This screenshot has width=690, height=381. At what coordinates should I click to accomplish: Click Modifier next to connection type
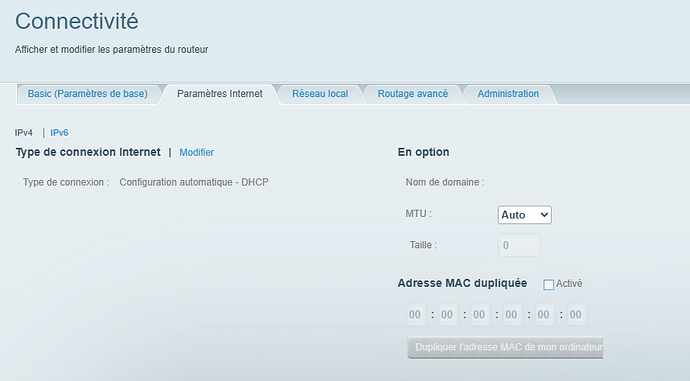196,152
